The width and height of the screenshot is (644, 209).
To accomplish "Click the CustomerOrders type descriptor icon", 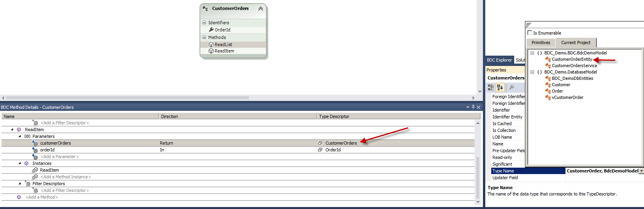I will click(320, 143).
